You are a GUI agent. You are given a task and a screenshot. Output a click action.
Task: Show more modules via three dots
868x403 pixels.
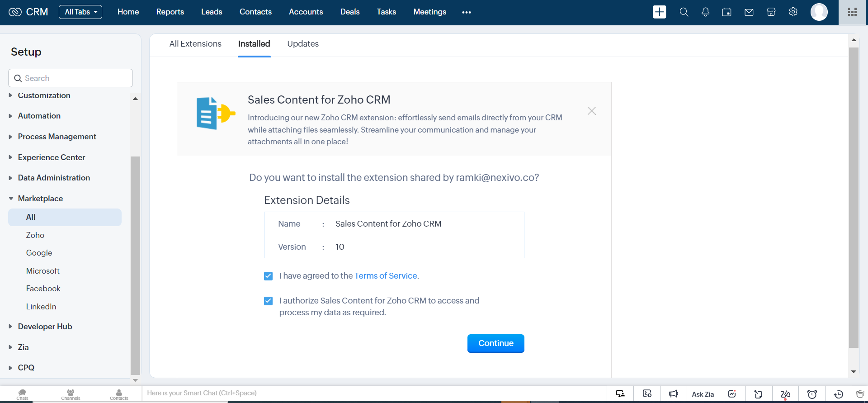coord(467,12)
